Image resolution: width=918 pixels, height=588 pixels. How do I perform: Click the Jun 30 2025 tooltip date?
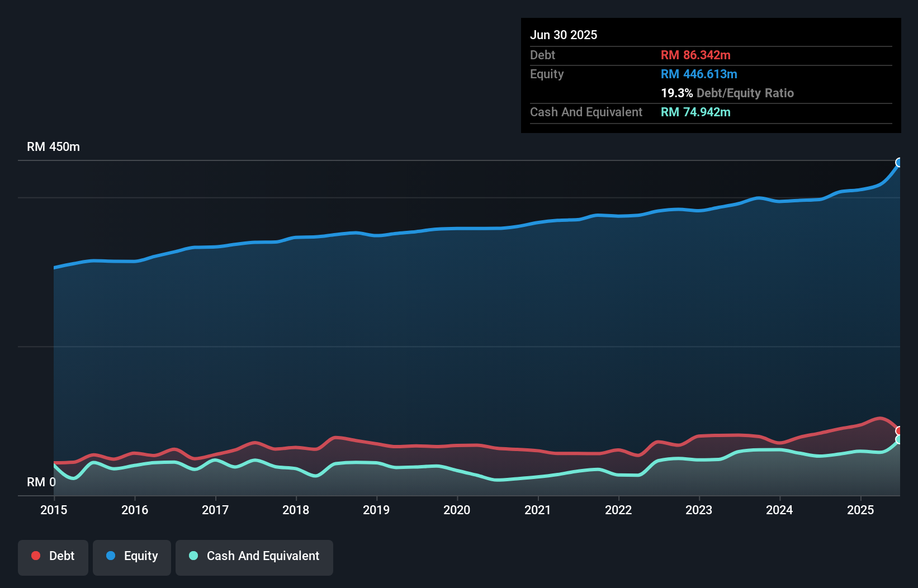tap(564, 35)
